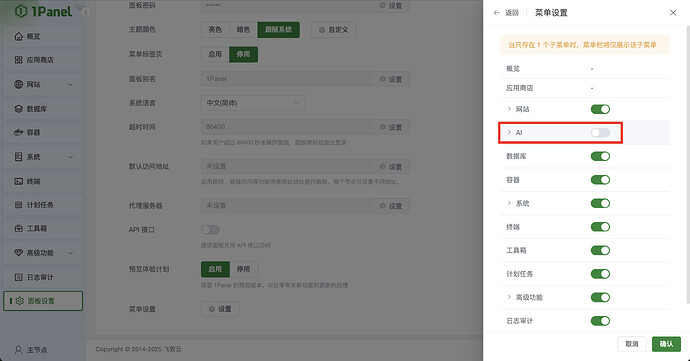Toggle the 系统 menu switch
The height and width of the screenshot is (361, 690).
(600, 203)
